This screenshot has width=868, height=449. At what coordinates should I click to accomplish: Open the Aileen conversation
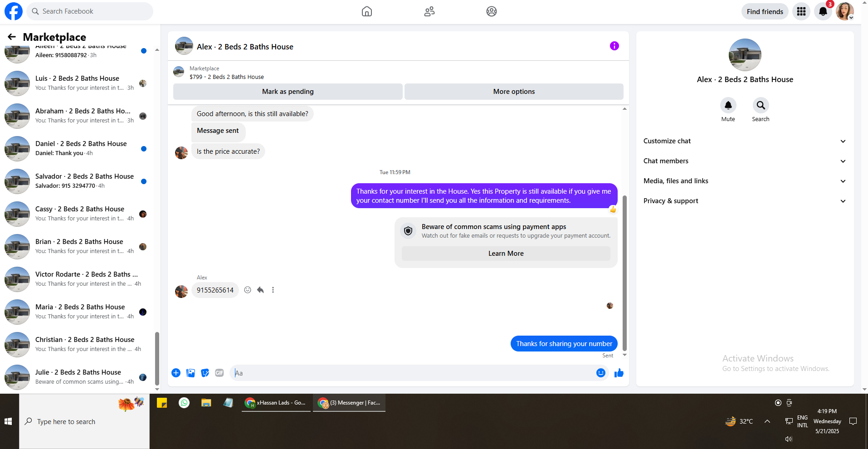pyautogui.click(x=77, y=54)
